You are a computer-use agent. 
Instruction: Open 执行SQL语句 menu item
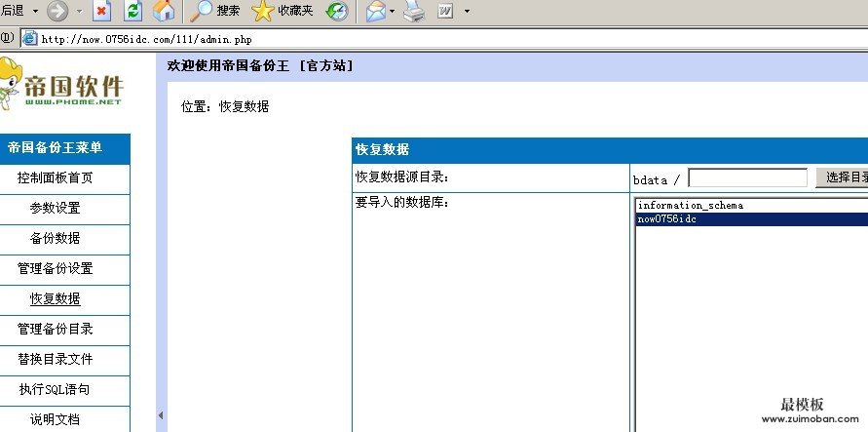pyautogui.click(x=55, y=389)
